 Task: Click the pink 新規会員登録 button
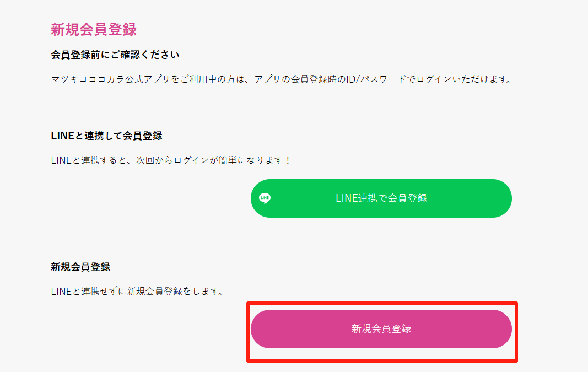(381, 329)
